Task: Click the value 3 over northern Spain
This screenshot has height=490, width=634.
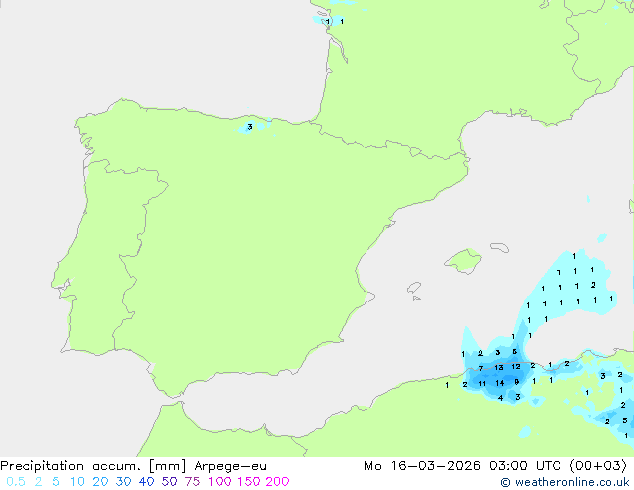Action: pyautogui.click(x=250, y=127)
